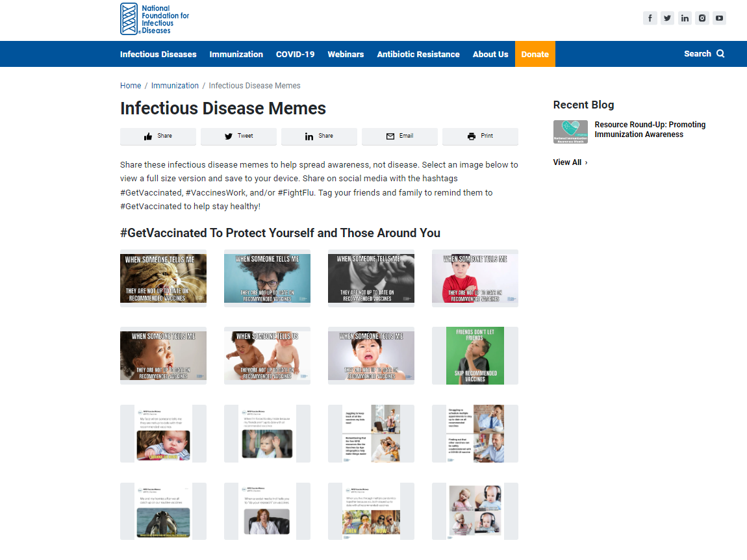Image resolution: width=747 pixels, height=560 pixels.
Task: View the green Friends Don't Let Friends meme
Action: (x=475, y=355)
